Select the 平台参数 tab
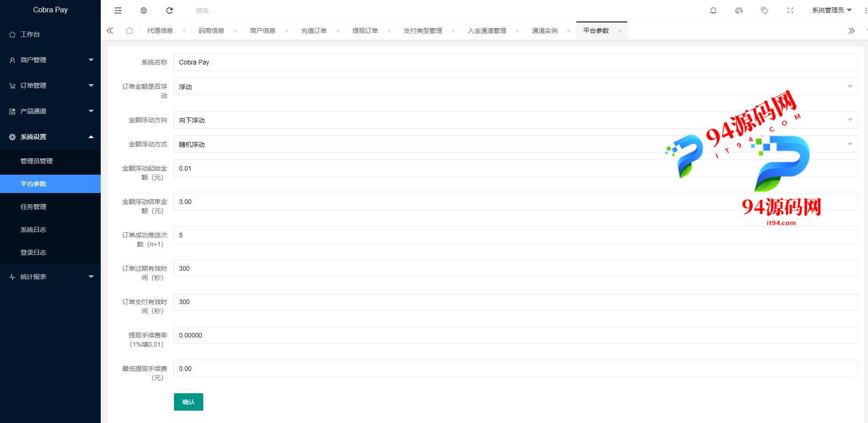 coord(596,31)
